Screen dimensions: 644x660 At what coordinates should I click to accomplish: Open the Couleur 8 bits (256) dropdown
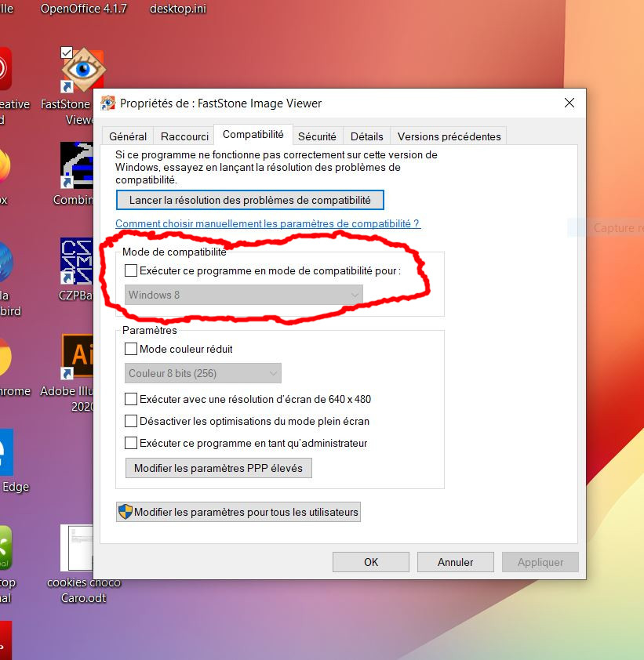[203, 373]
